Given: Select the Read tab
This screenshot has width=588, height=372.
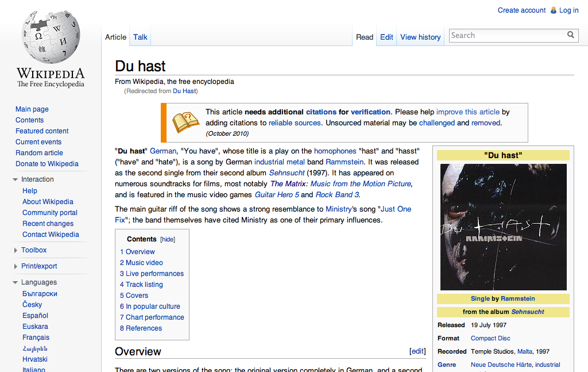Looking at the screenshot, I should coord(365,37).
